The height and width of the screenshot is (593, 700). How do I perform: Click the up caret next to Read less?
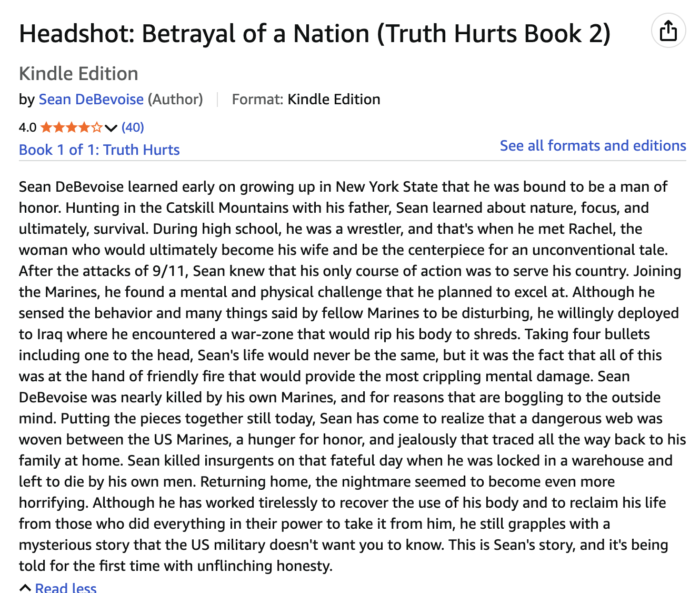(25, 587)
